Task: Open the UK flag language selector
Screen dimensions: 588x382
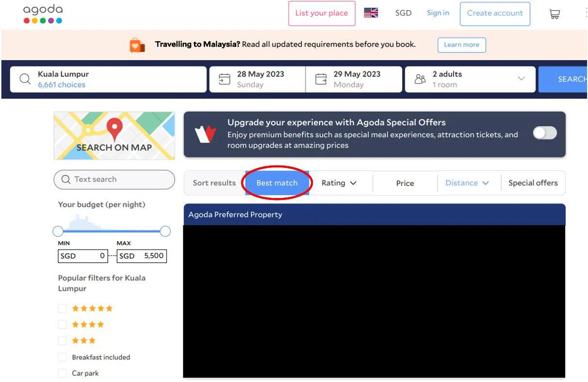Action: (x=371, y=13)
